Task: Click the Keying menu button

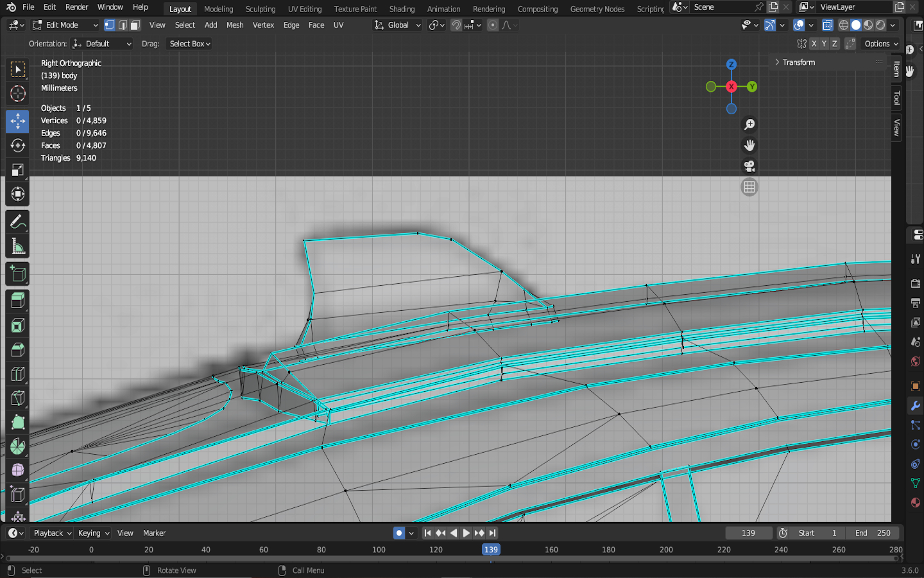Action: pos(93,533)
